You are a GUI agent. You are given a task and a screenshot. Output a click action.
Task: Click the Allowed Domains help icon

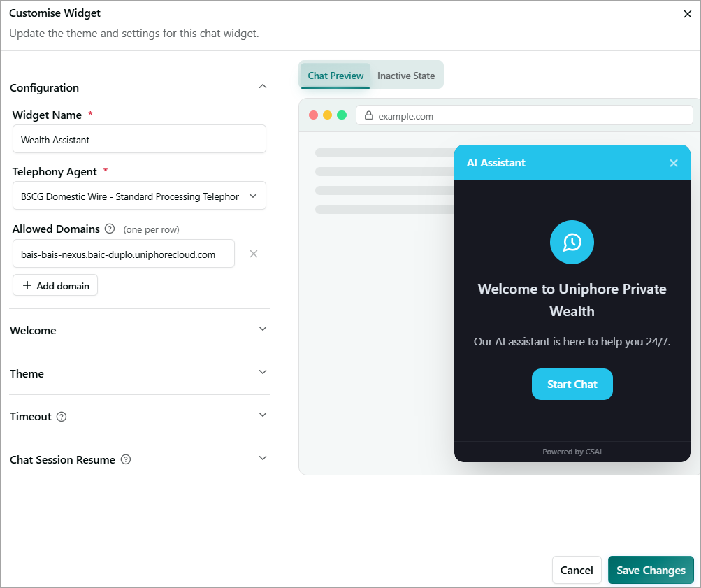[x=110, y=229]
